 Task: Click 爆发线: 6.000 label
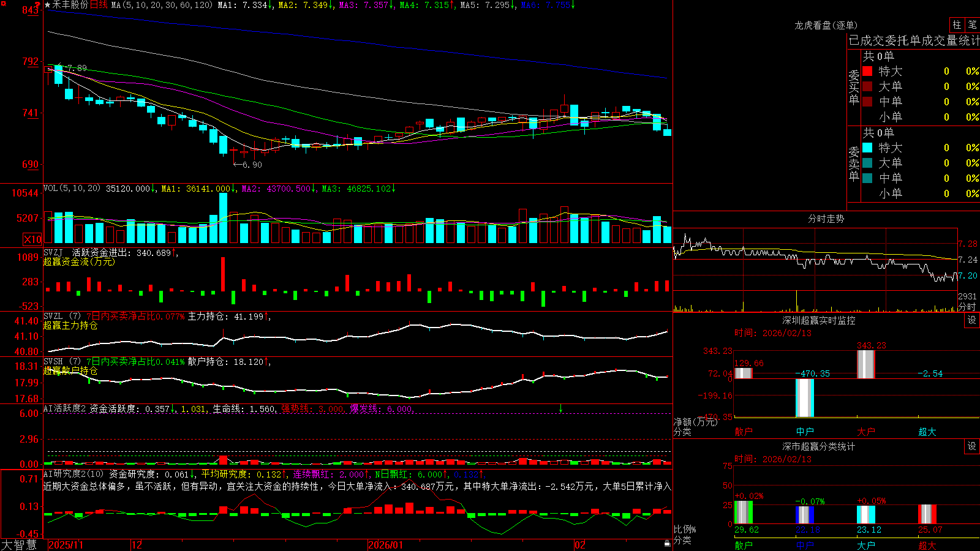pos(381,408)
